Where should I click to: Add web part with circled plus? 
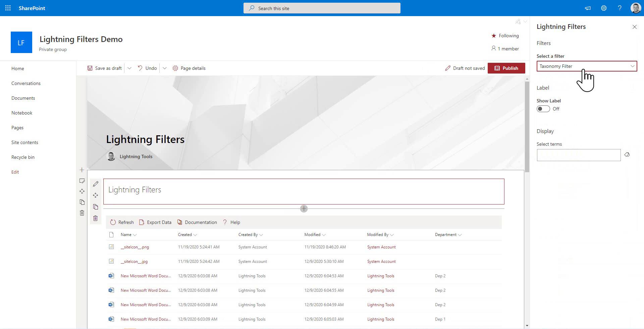click(x=304, y=208)
